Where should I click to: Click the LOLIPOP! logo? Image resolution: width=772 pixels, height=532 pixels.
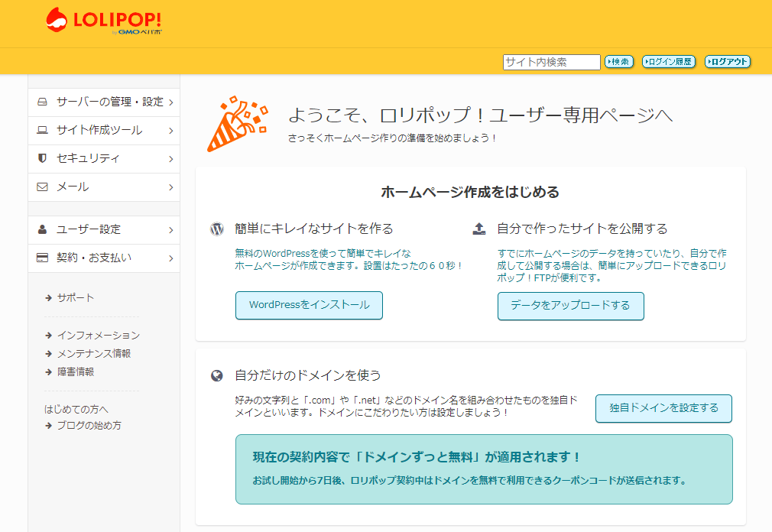pyautogui.click(x=103, y=21)
